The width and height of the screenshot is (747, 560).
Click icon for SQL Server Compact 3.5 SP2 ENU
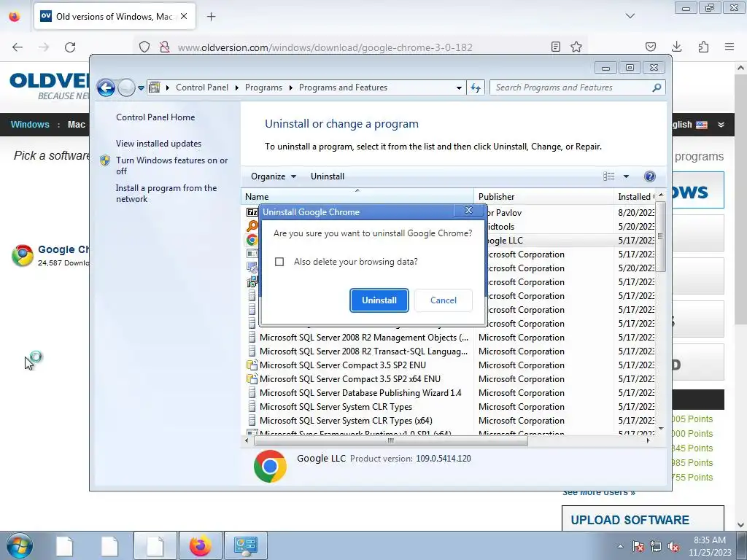252,365
